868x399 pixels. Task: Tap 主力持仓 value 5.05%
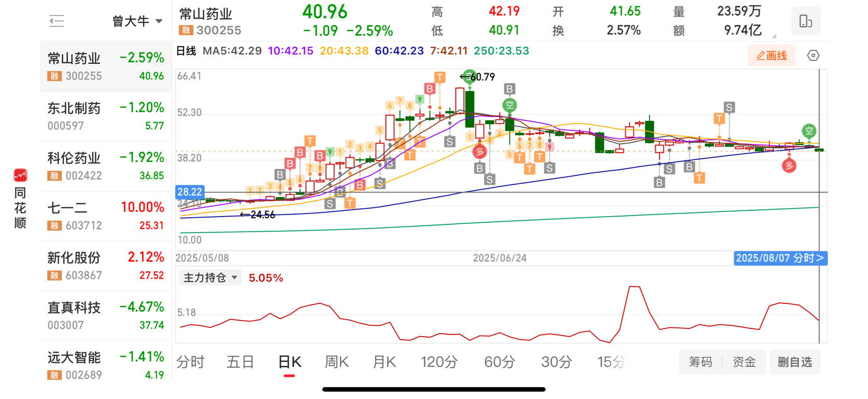(266, 278)
